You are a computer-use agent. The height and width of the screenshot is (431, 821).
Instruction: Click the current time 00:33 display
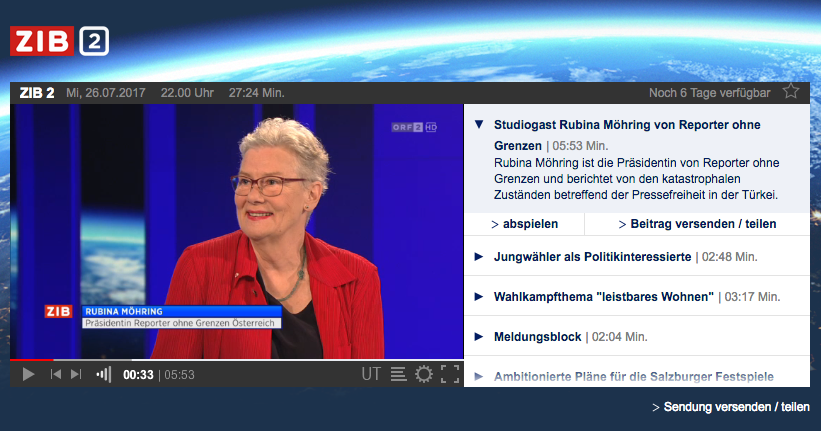138,375
